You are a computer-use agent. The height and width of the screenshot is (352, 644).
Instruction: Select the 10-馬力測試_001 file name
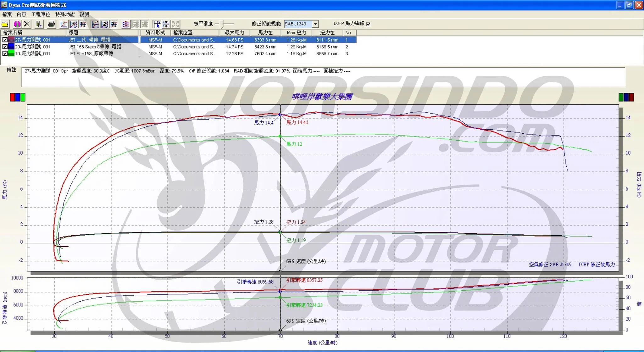pos(32,53)
